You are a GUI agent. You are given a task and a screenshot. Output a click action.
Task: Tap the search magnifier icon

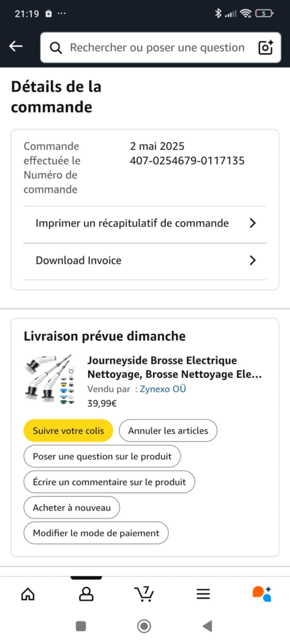tap(56, 48)
